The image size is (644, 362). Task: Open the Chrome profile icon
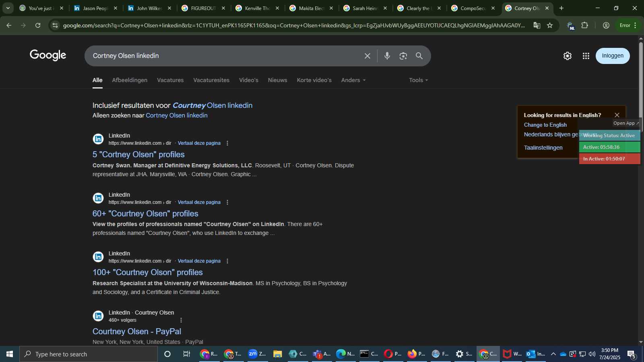click(x=606, y=25)
